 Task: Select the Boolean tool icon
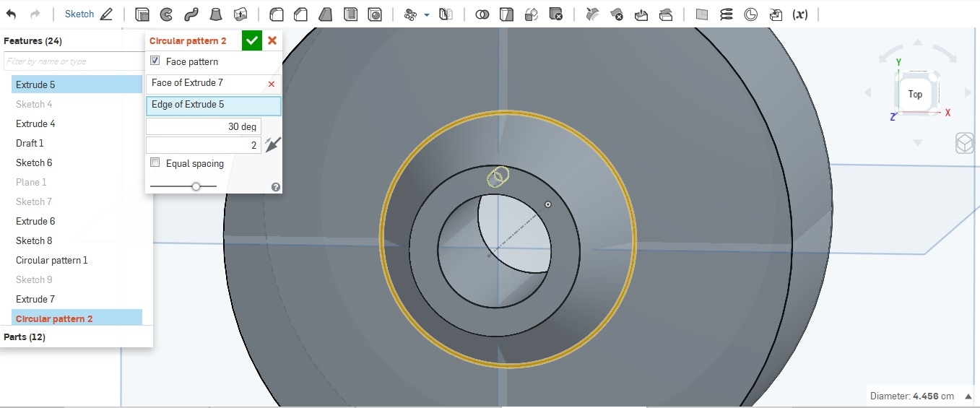(x=482, y=14)
